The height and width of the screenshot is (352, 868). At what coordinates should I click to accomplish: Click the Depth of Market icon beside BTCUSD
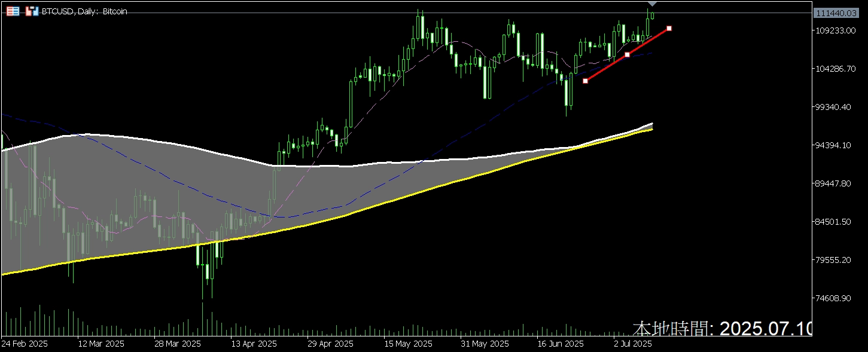click(x=32, y=11)
